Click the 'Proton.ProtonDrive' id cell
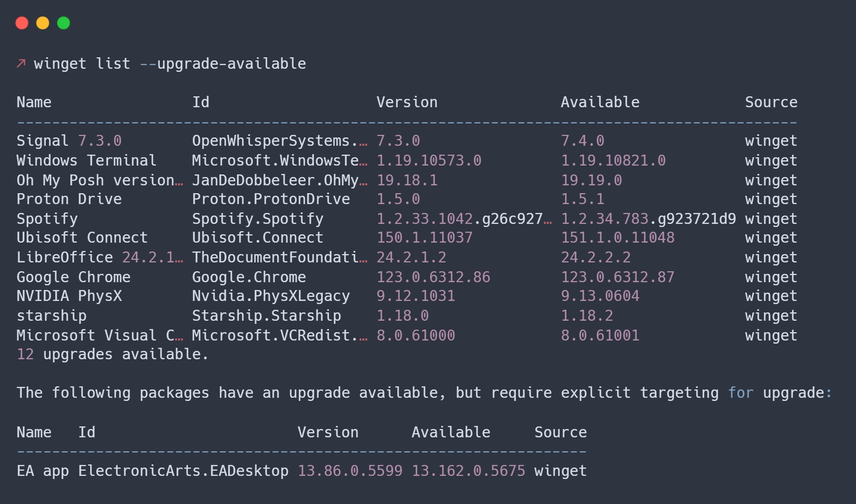The height and width of the screenshot is (504, 856). pyautogui.click(x=271, y=199)
